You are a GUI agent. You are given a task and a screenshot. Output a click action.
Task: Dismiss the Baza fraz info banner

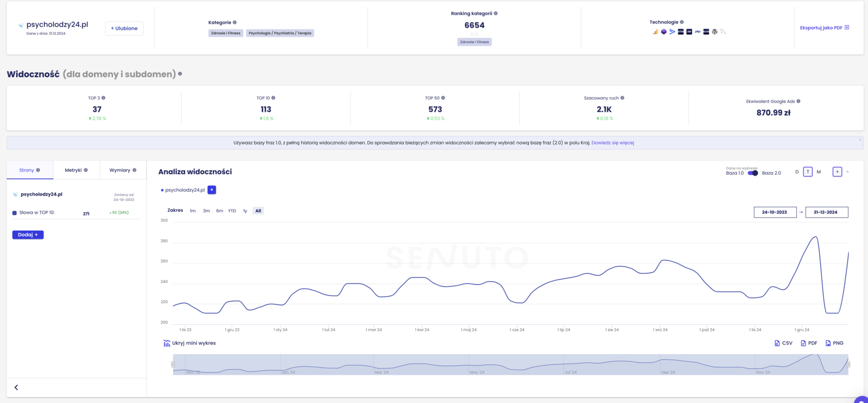coord(860,140)
